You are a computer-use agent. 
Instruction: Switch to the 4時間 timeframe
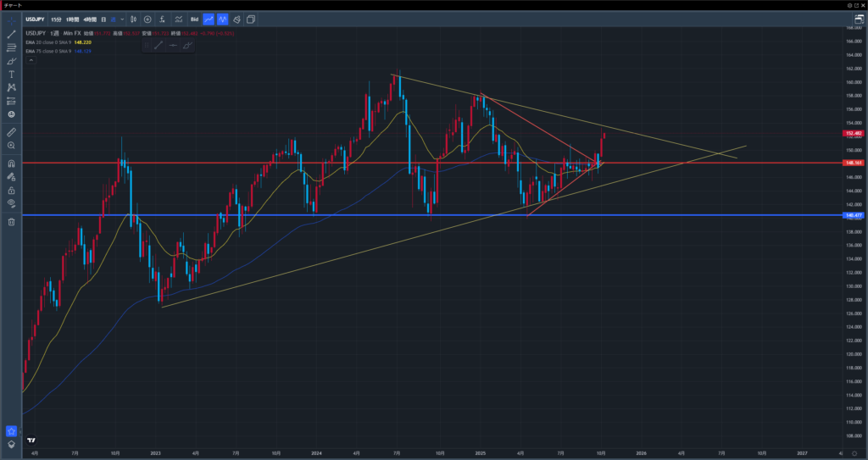[89, 19]
